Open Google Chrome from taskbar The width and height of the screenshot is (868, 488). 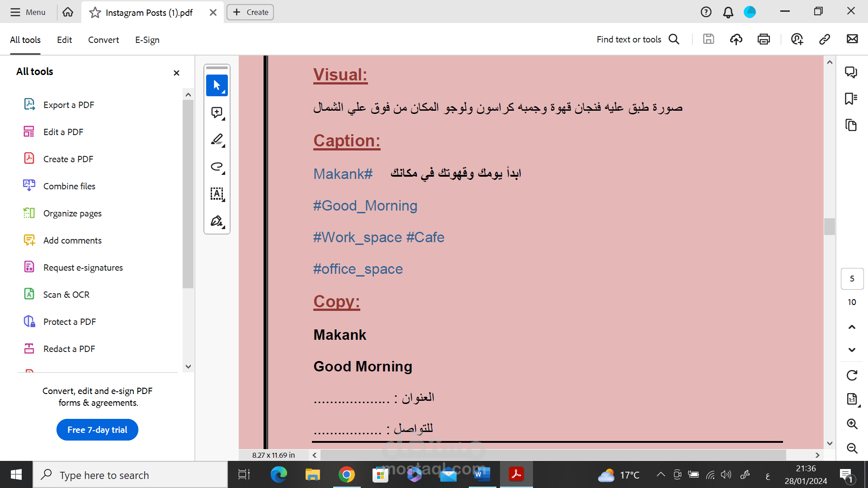[346, 474]
